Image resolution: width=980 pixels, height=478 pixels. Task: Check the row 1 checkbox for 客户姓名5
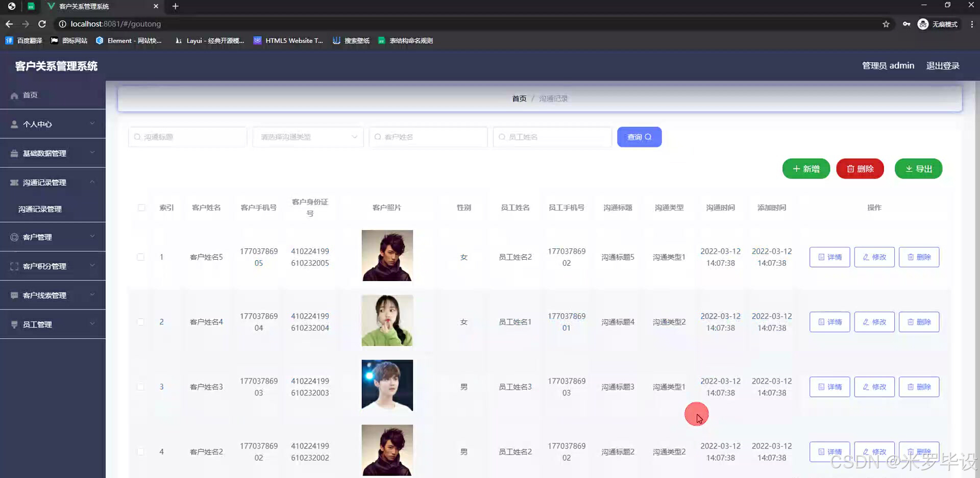click(140, 257)
